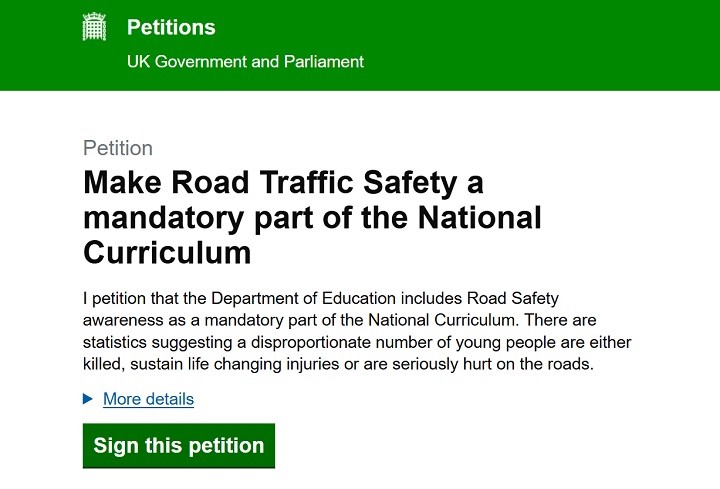Click the UK Government and Parliament subtitle
This screenshot has width=720, height=489.
click(x=245, y=62)
